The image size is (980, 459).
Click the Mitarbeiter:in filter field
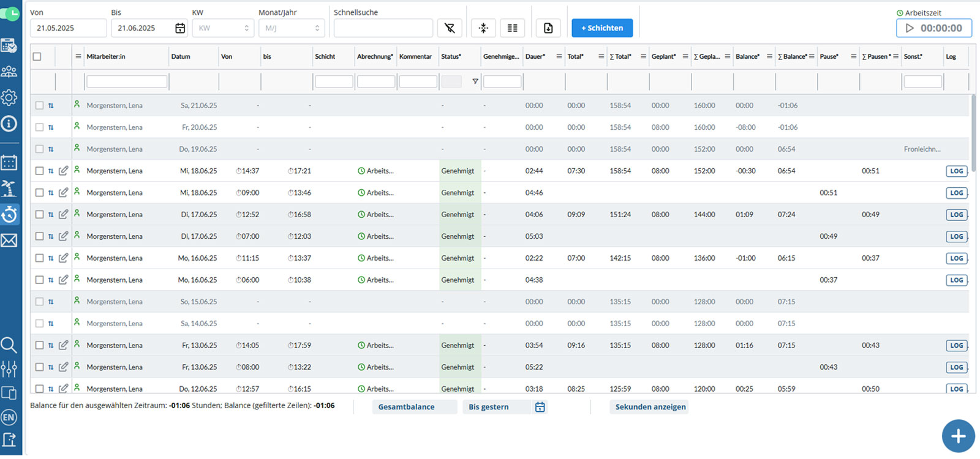click(x=127, y=81)
